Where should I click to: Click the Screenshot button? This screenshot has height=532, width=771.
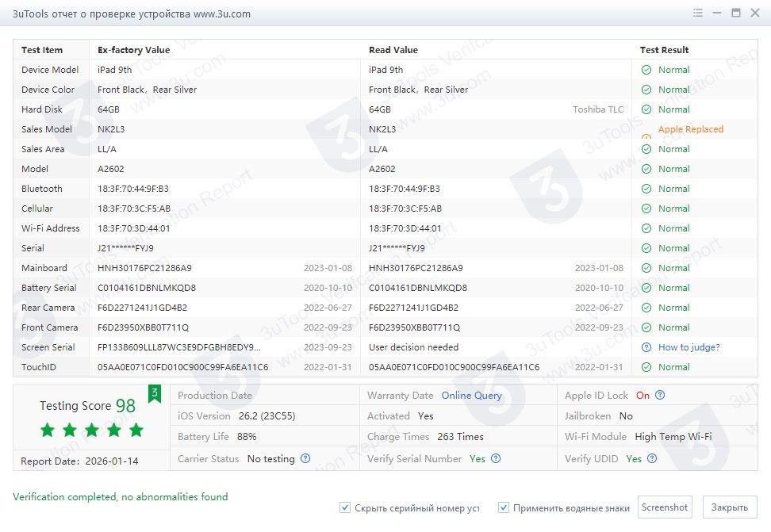(x=665, y=507)
